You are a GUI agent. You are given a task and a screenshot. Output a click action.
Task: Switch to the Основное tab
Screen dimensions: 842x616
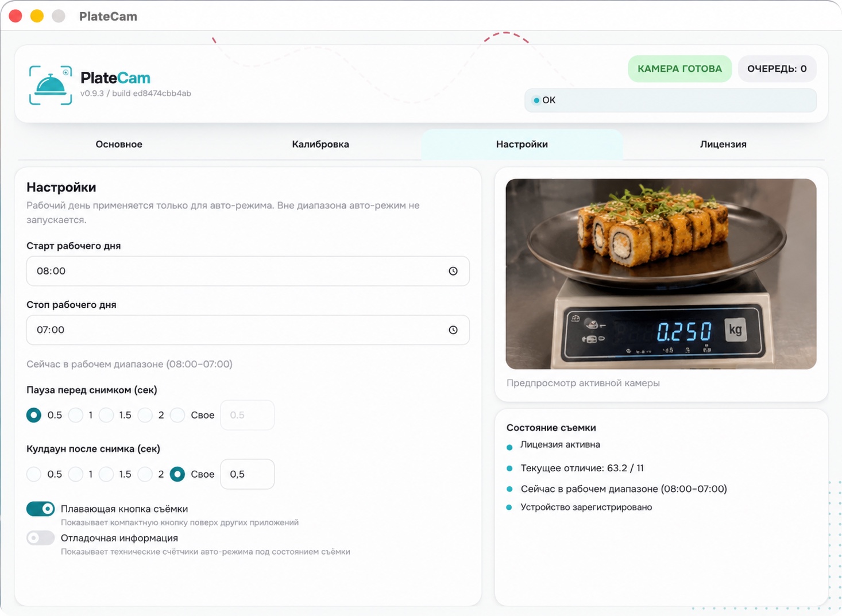[x=119, y=144]
